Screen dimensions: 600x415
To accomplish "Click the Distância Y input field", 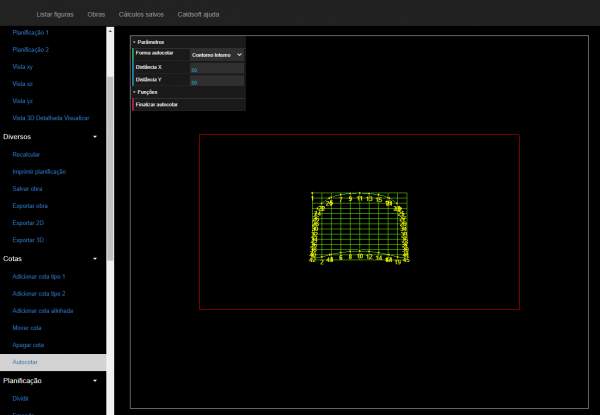I will (216, 80).
